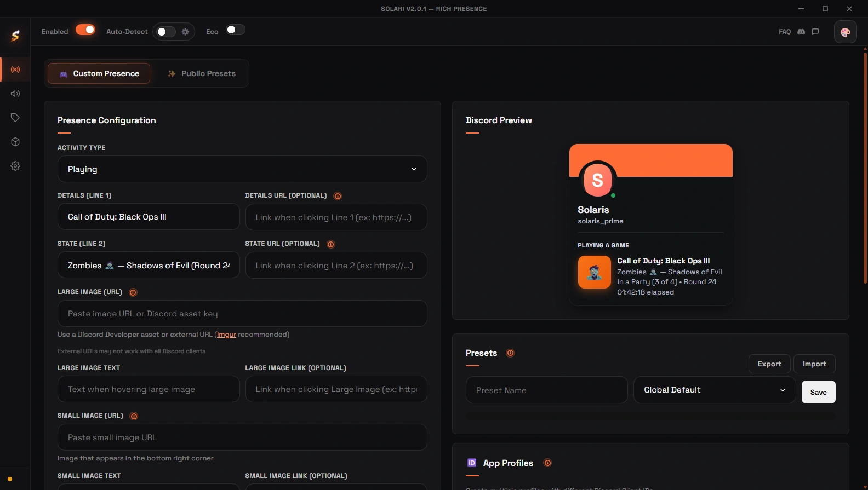868x490 pixels.
Task: Click the Solaris name in preview
Action: (x=593, y=210)
